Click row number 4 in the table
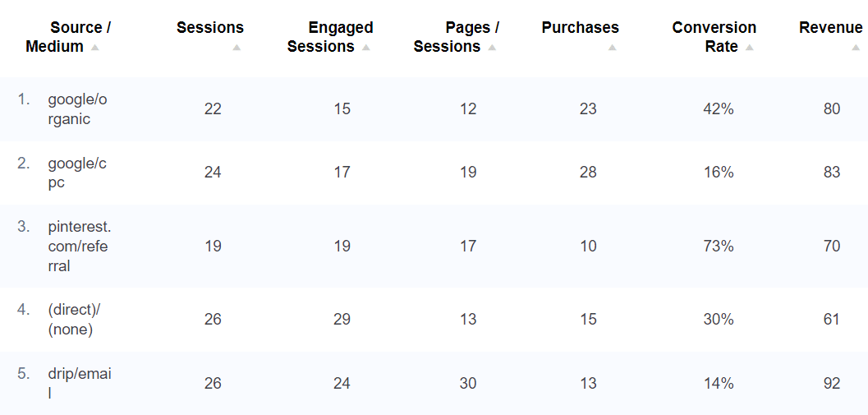This screenshot has width=868, height=415. (23, 310)
